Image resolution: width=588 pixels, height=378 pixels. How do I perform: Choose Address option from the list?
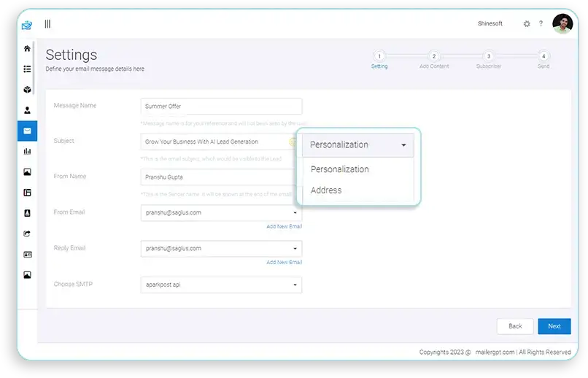[x=326, y=190]
